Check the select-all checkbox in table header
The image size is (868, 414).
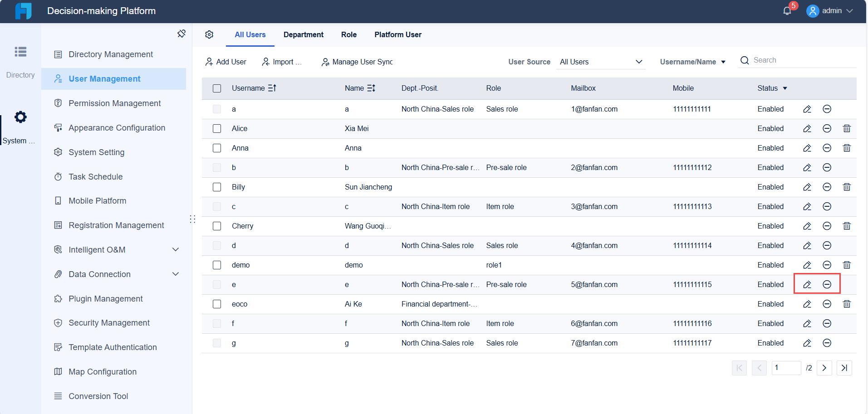point(217,88)
